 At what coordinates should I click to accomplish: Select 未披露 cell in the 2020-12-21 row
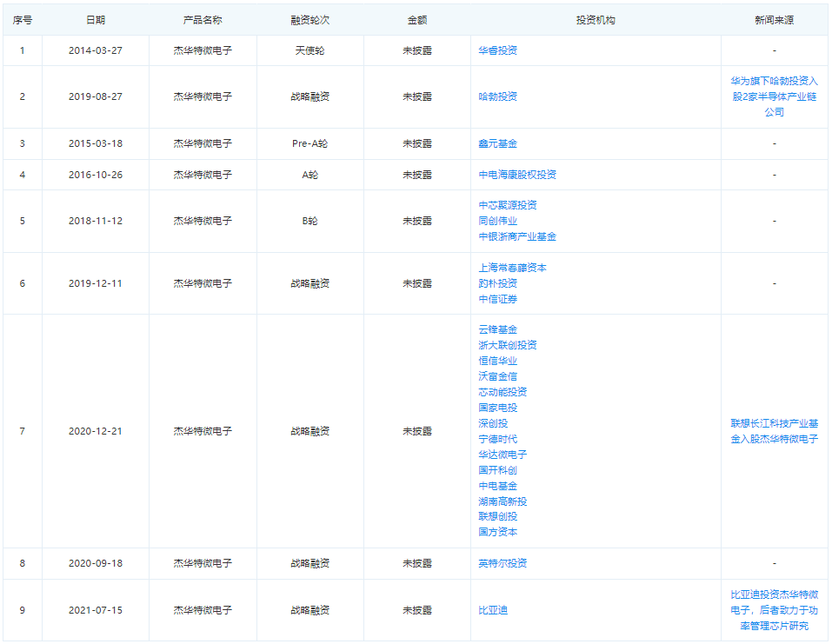pos(417,431)
